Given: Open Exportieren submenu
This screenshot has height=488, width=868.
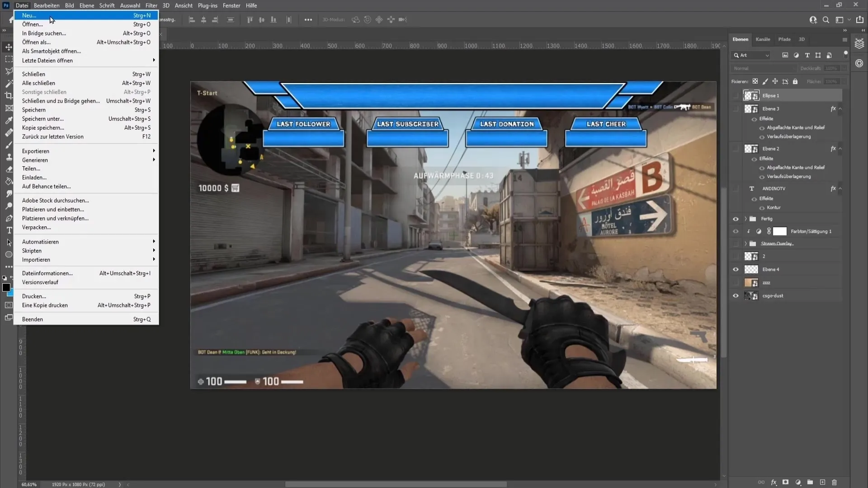Looking at the screenshot, I should (x=86, y=151).
